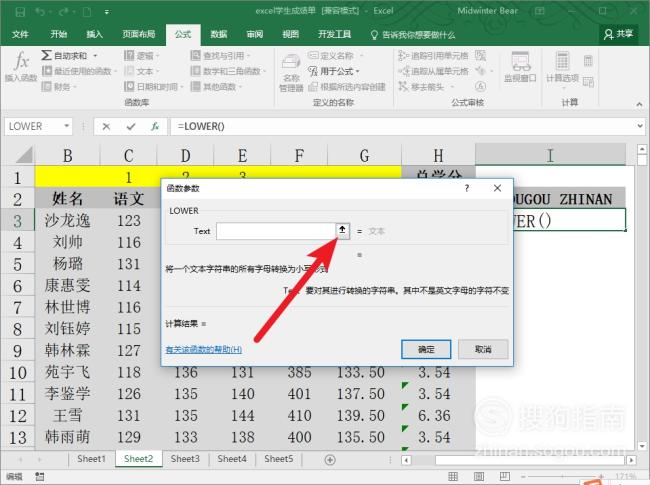
Task: Switch to the View (视图) tab
Action: [290, 34]
